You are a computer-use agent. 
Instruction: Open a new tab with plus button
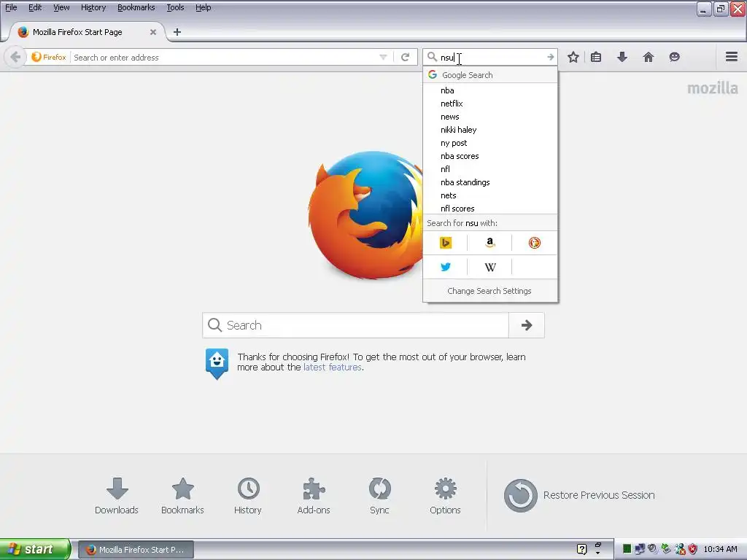(x=177, y=32)
